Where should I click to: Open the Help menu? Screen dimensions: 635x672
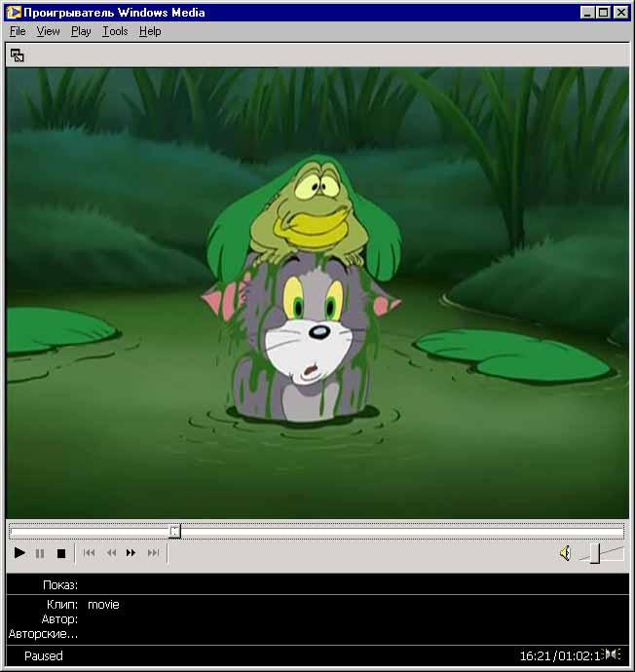point(150,31)
